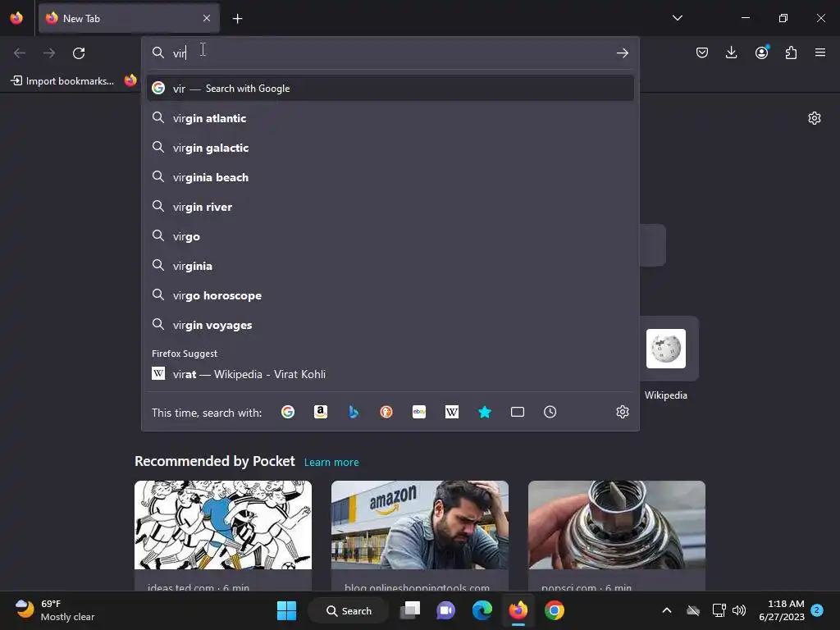Image resolution: width=840 pixels, height=630 pixels.
Task: Select suggestion 'virgin river'
Action: click(x=390, y=207)
